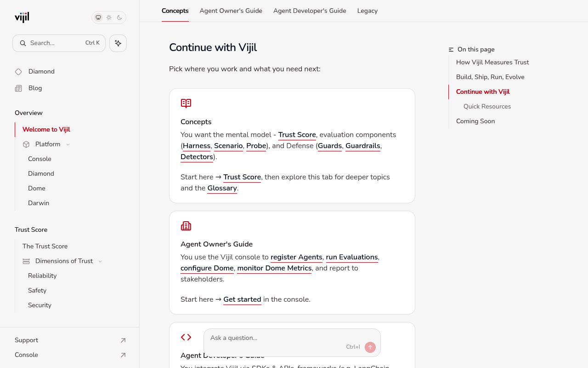Switch to light theme sun icon
Image resolution: width=588 pixels, height=368 pixels.
tap(109, 17)
